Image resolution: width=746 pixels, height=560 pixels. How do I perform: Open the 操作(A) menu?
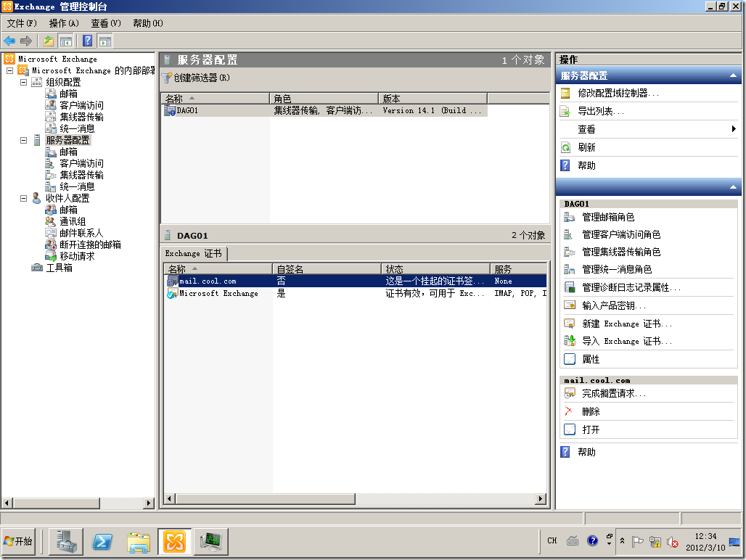(62, 23)
